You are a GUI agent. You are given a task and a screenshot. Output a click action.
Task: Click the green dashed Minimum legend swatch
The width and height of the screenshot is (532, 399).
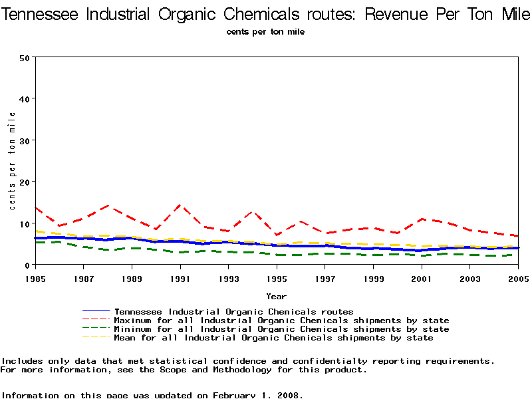coord(95,329)
